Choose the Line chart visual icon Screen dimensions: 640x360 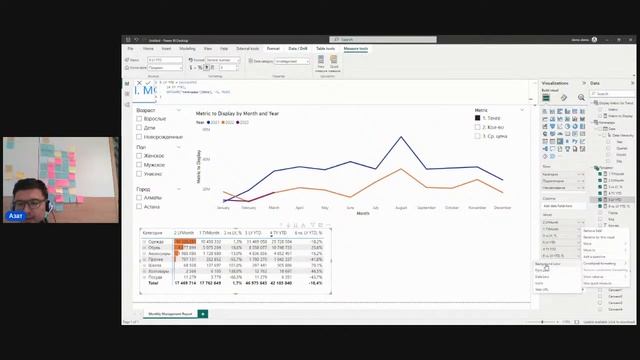tap(545, 119)
